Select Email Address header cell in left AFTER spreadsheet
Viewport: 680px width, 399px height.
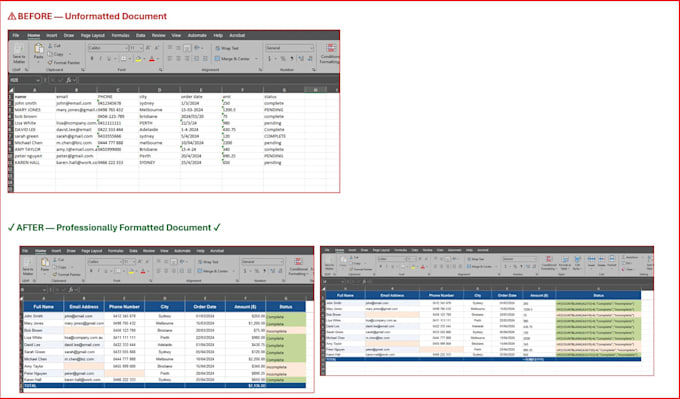(x=84, y=307)
